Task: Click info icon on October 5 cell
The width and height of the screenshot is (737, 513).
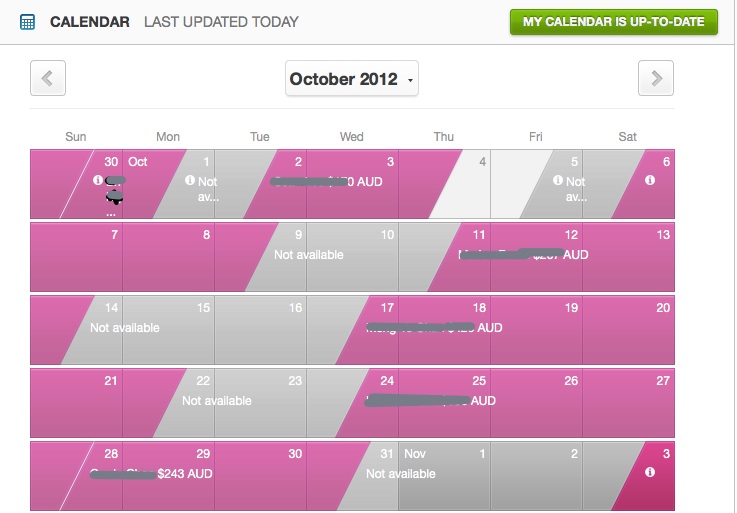Action: [x=558, y=180]
